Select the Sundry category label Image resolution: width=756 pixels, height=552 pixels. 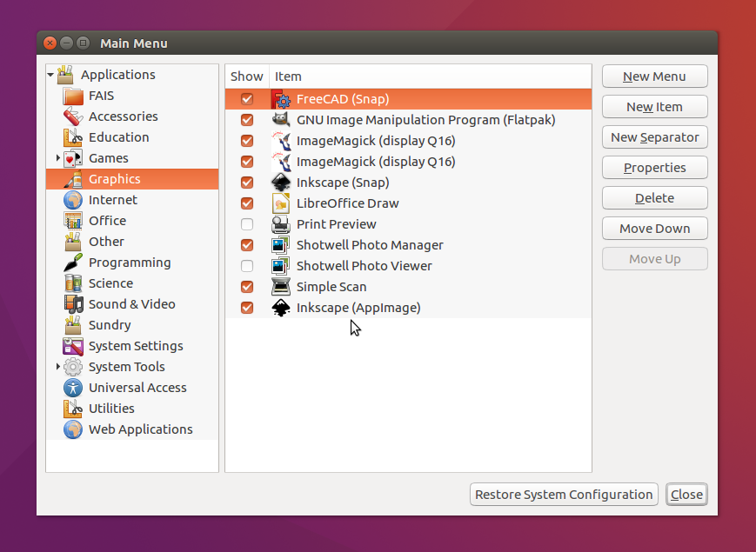point(110,325)
